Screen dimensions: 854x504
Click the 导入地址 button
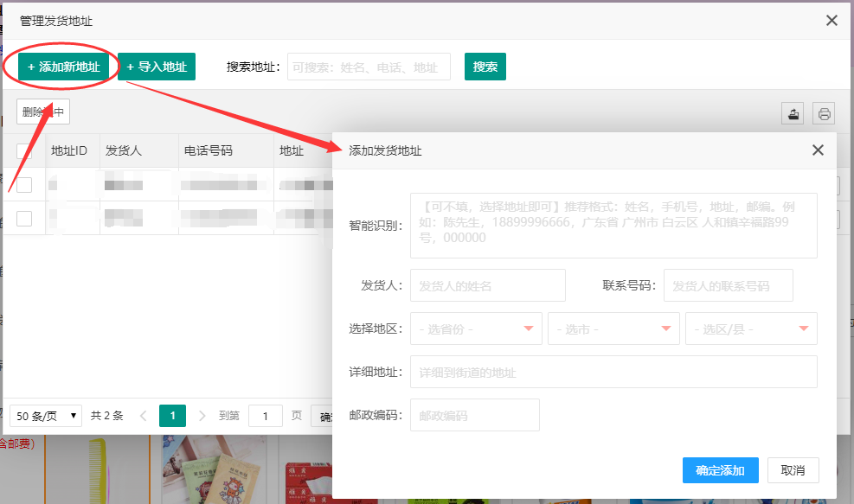coord(157,67)
